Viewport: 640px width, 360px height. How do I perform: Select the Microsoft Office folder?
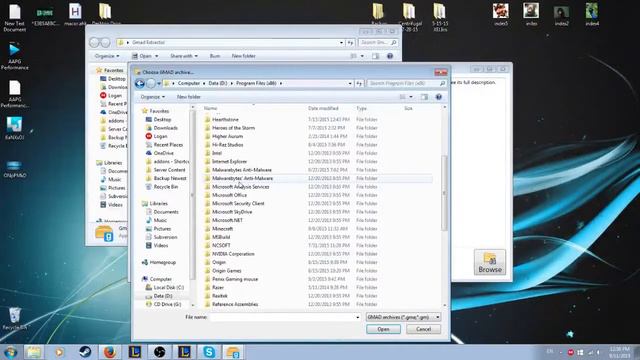229,195
